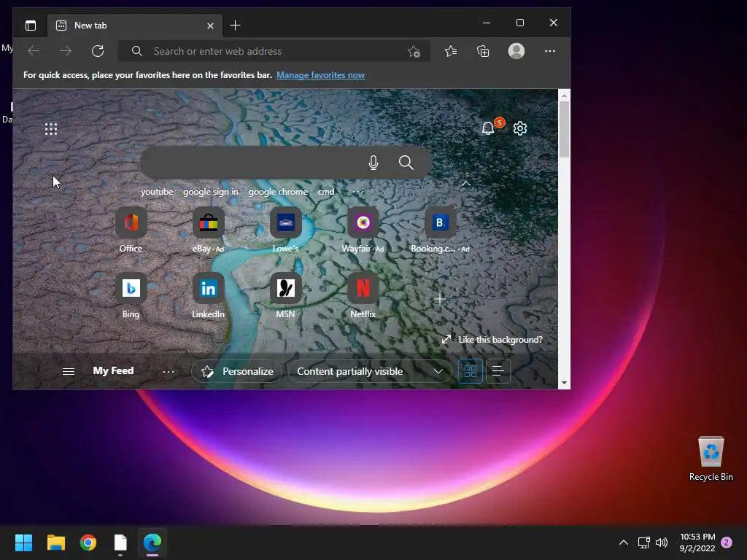Open the Bing quick link

pyautogui.click(x=131, y=296)
